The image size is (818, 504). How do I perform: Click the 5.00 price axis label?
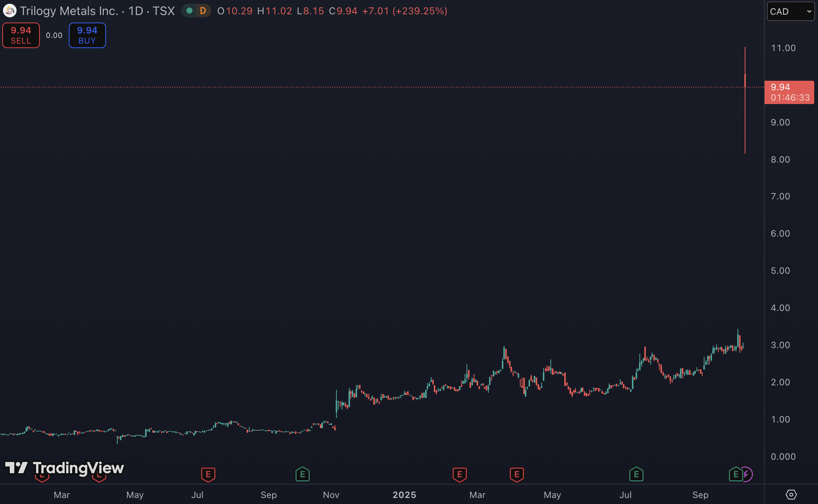click(780, 271)
